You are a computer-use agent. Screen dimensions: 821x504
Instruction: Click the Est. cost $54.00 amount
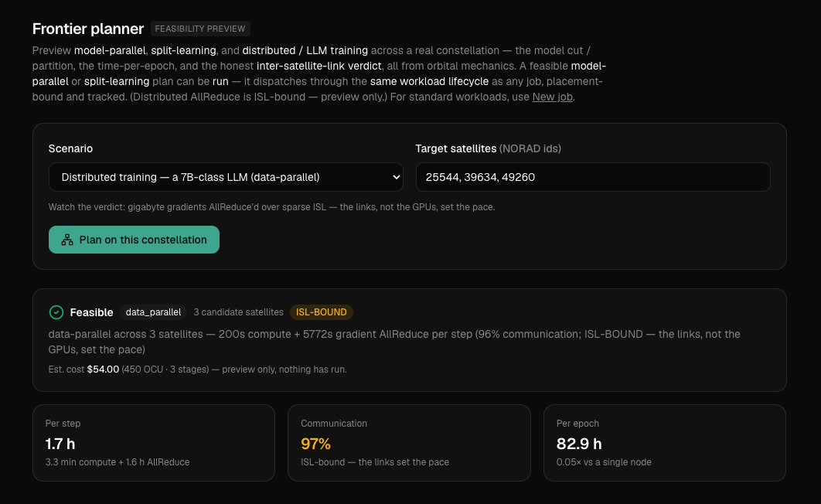point(103,369)
